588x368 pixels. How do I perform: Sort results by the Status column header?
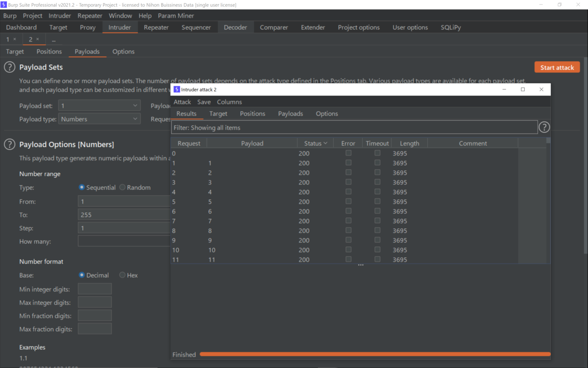[316, 143]
